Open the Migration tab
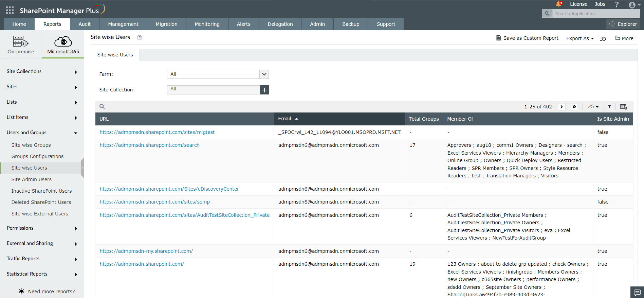 pyautogui.click(x=167, y=24)
